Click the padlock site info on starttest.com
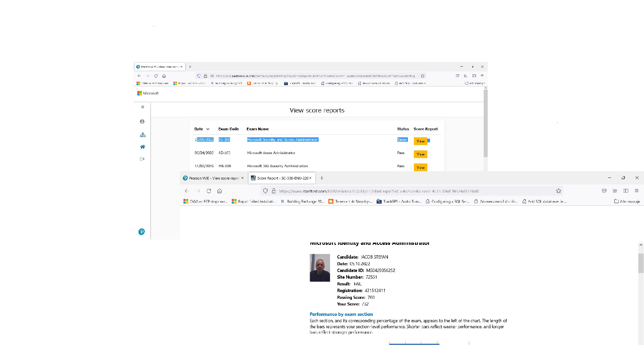The width and height of the screenshot is (644, 345). (x=274, y=191)
